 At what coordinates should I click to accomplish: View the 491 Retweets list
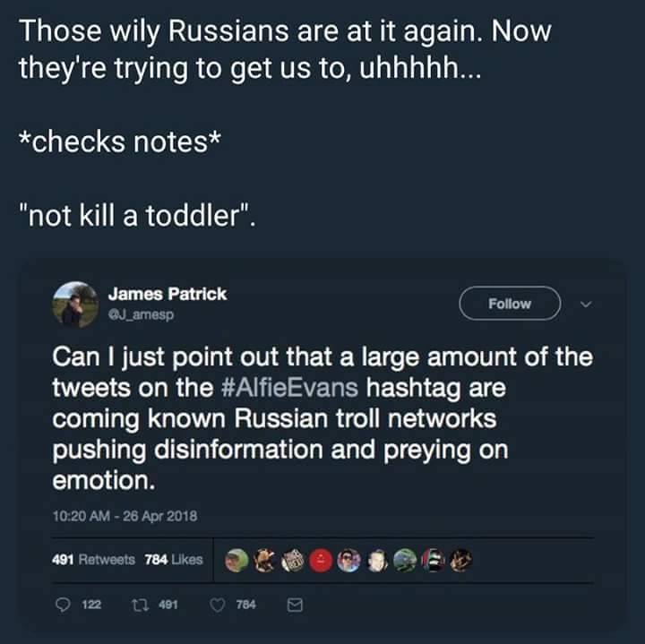(94, 560)
